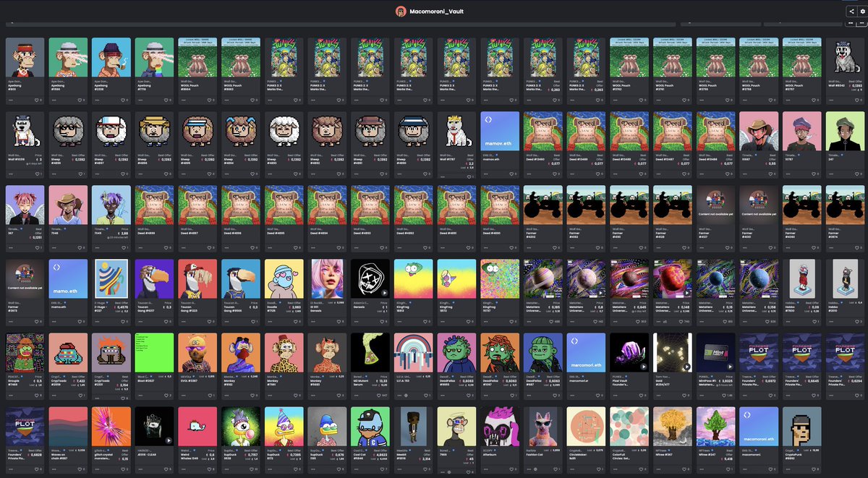Open the pipe-smoking ApeGang ape thumbnail
Viewport: 868px width, 478px height.
(111, 57)
